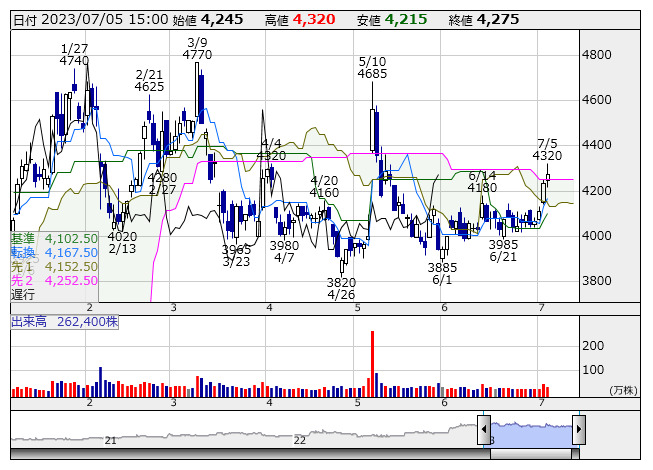653x470 pixels.
Task: Click the bottom horizontal scrollbar thumb
Action: click(x=531, y=453)
